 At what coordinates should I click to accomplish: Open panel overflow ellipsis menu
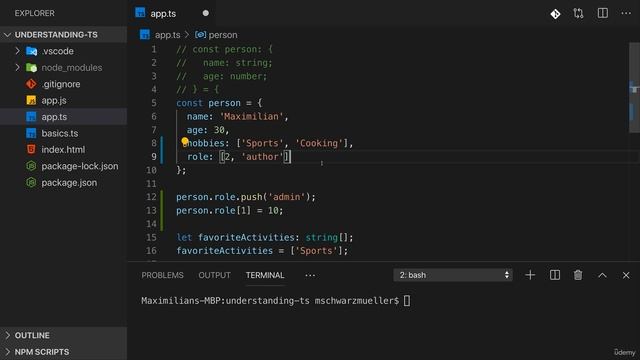pyautogui.click(x=310, y=276)
